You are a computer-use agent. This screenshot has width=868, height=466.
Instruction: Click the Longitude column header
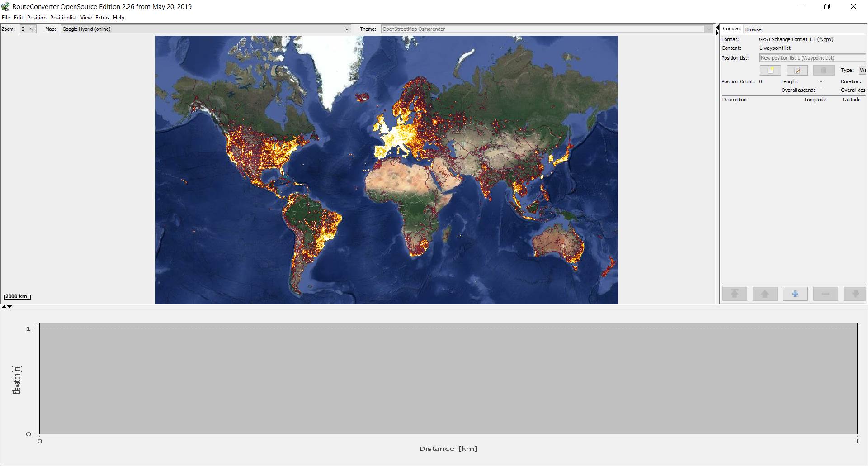click(815, 100)
